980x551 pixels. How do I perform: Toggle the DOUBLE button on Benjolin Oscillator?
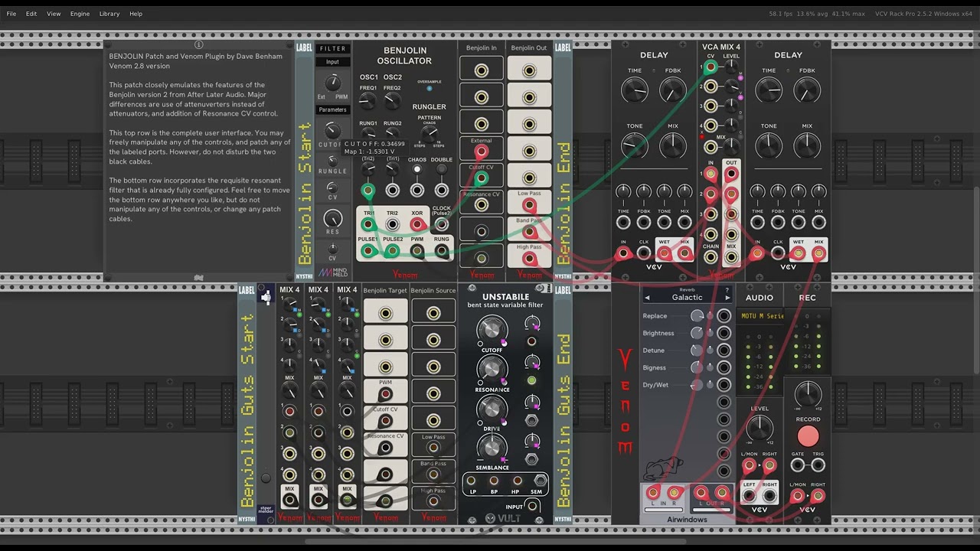(442, 169)
